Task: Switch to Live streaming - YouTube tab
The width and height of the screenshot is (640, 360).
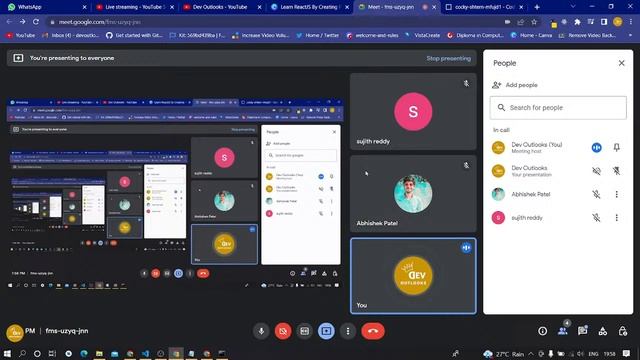Action: pos(135,7)
